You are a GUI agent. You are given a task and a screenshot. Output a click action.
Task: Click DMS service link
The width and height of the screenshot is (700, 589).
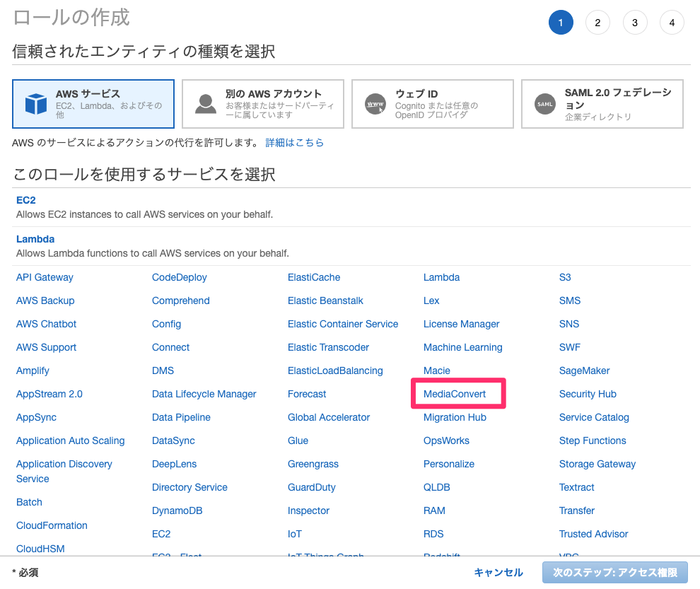(x=163, y=371)
